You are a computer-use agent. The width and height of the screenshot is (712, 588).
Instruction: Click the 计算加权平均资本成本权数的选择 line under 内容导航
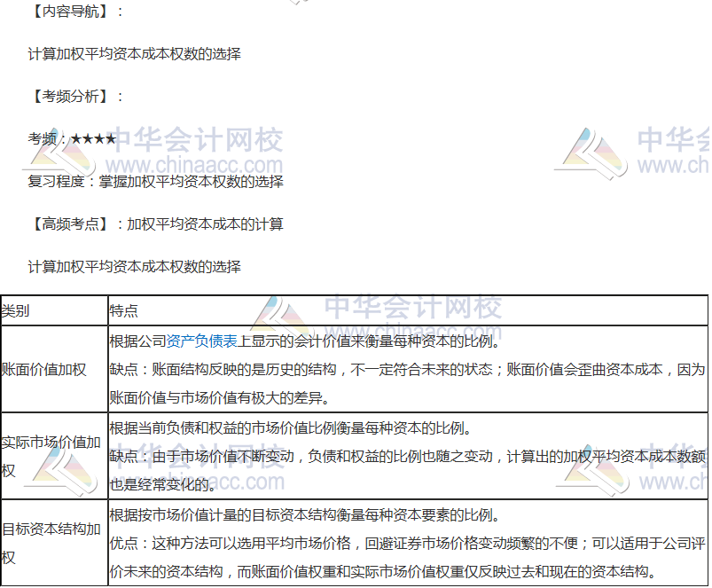coord(135,54)
